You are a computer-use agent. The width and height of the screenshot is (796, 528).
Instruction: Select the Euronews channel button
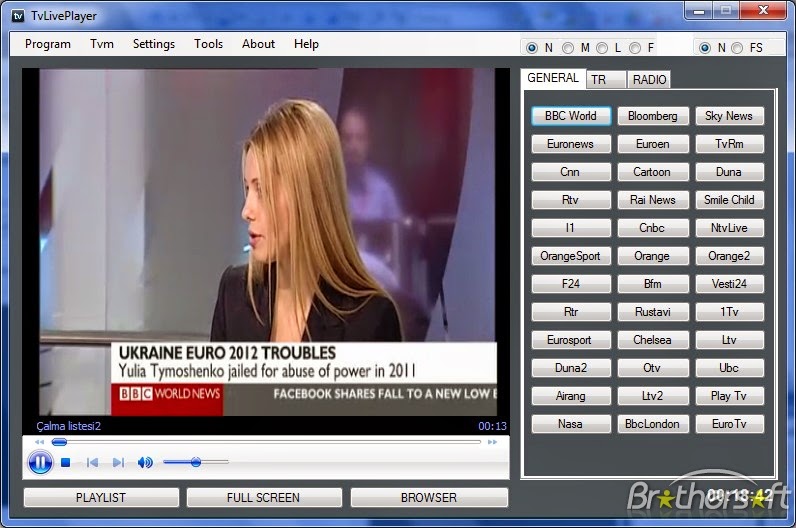click(x=571, y=144)
